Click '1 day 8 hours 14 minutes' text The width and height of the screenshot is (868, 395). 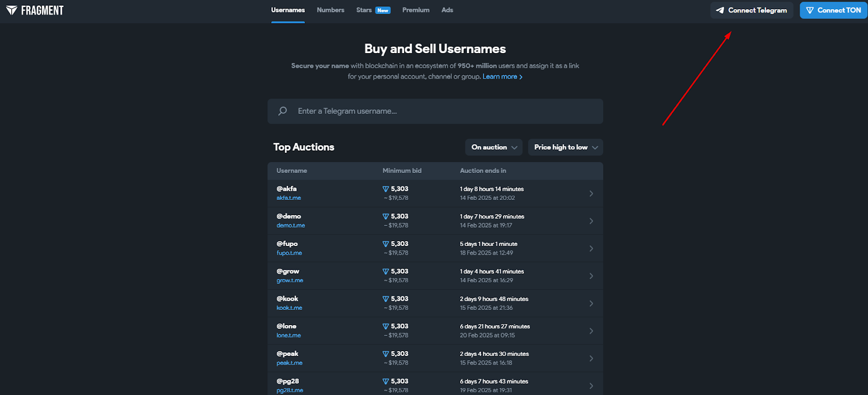pyautogui.click(x=492, y=189)
